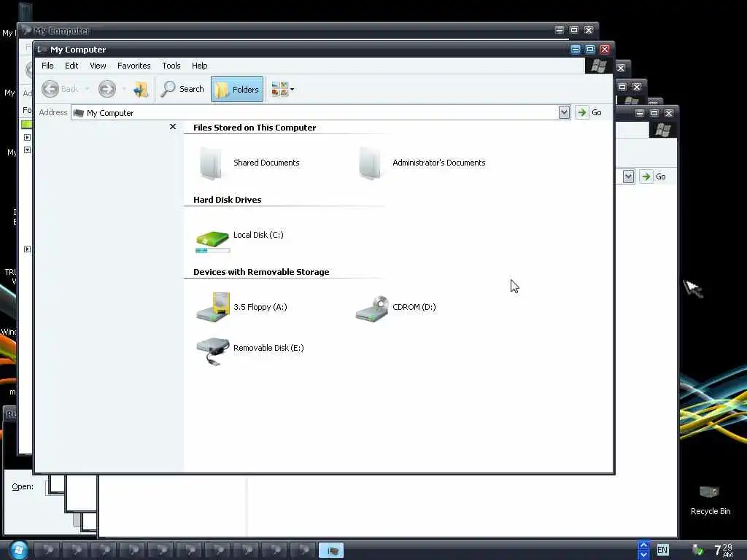Open the File menu

(x=47, y=66)
